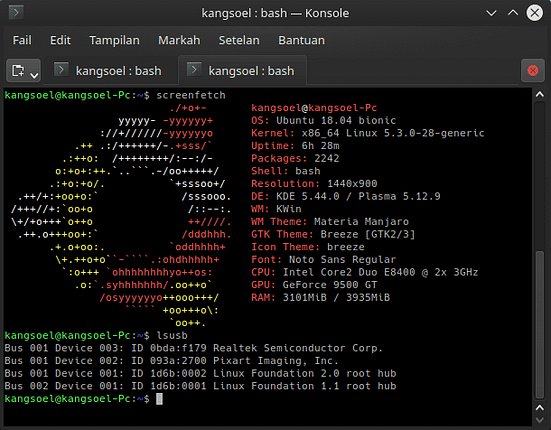Click GTK Theme: Breeze line

click(333, 234)
